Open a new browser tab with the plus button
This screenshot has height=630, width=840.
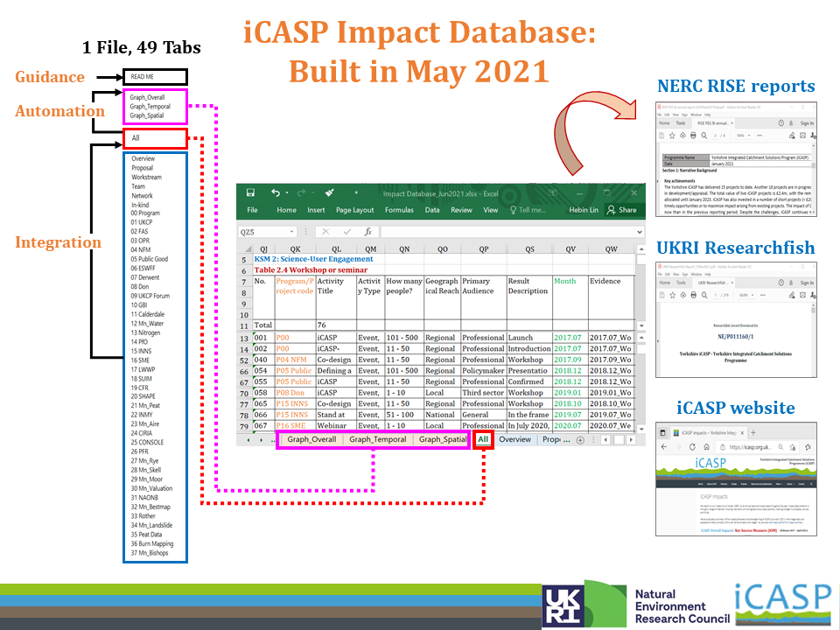753,432
